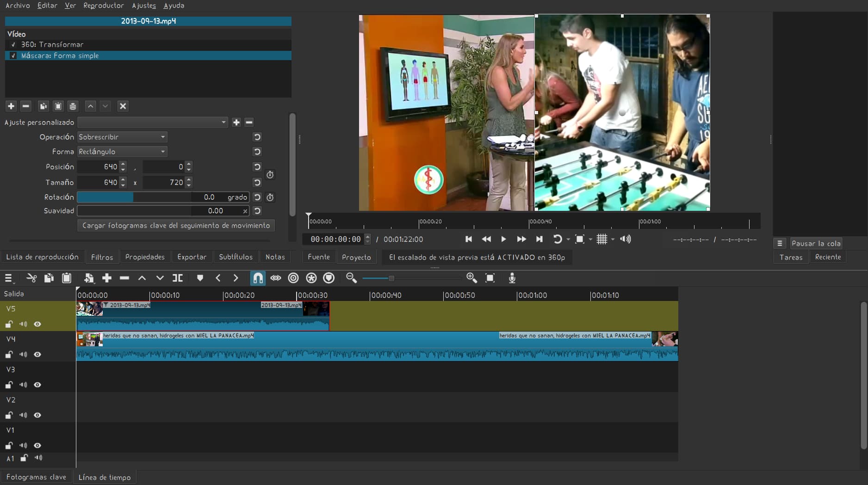Hide track V4 with eye icon
Screen dimensions: 868x485
coord(37,355)
